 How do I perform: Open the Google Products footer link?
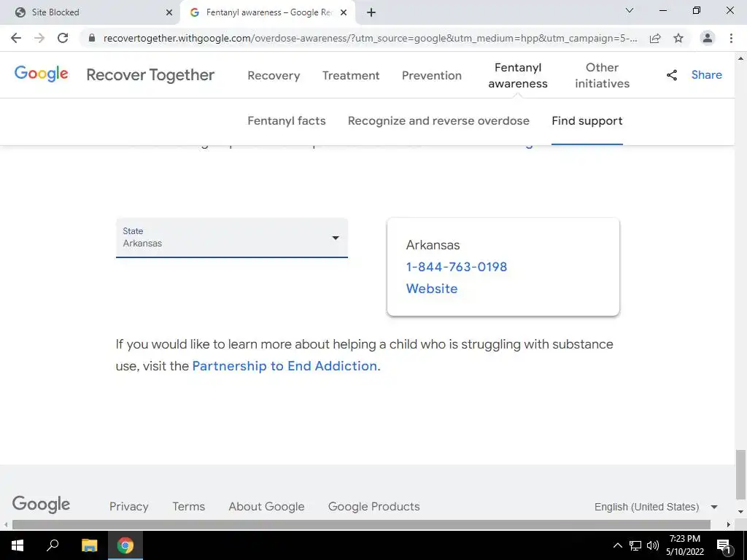[374, 507]
